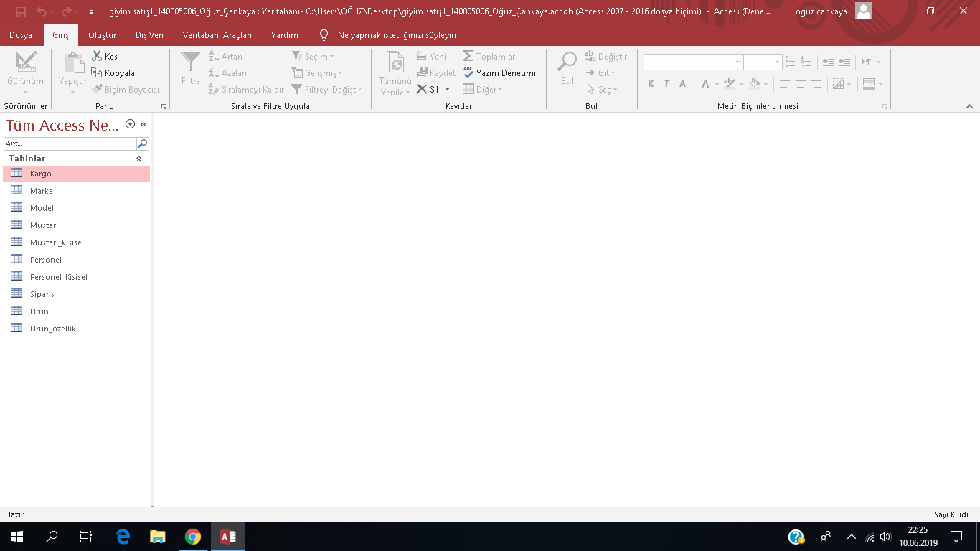980x551 pixels.
Task: Click the Sil delete record icon
Action: click(x=422, y=90)
